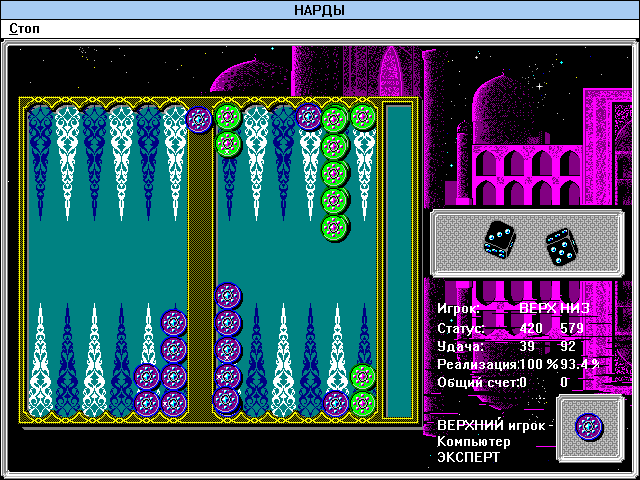Click the middle checker of the five-green stack
This screenshot has height=480, width=640.
[x=335, y=173]
